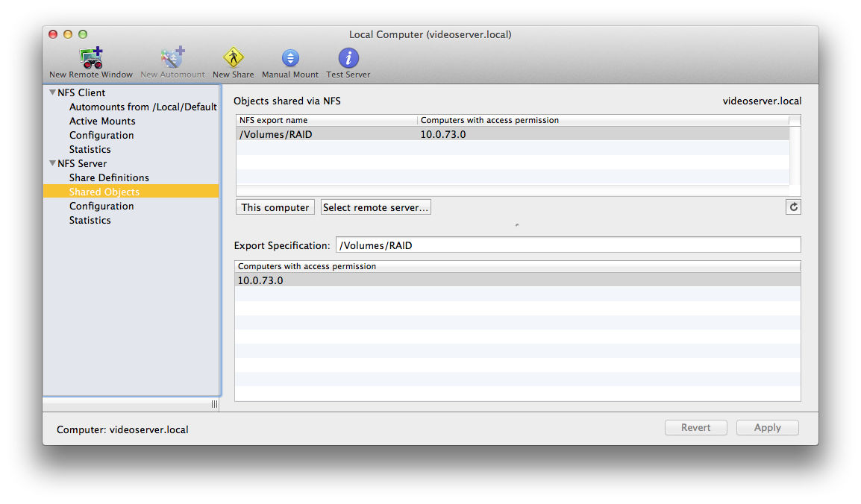Viewport: 861px width, 504px height.
Task: Click the sidebar resize handle grip
Action: click(x=214, y=404)
